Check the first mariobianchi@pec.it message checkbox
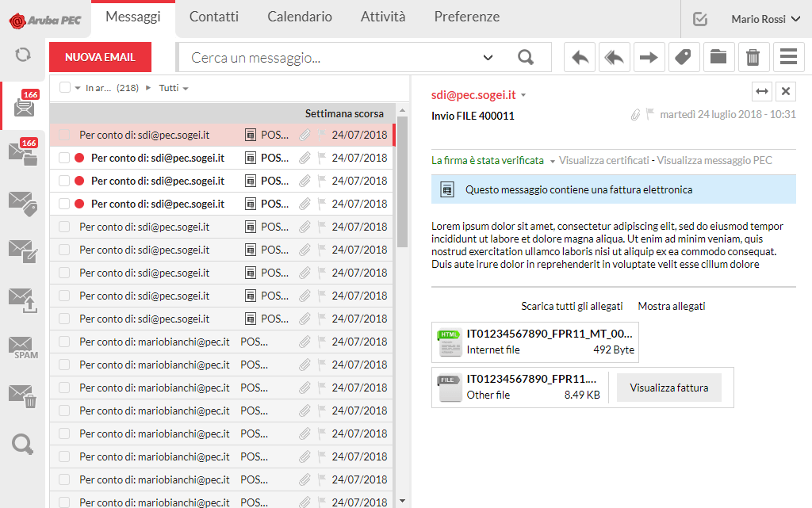The width and height of the screenshot is (812, 508). 65,342
